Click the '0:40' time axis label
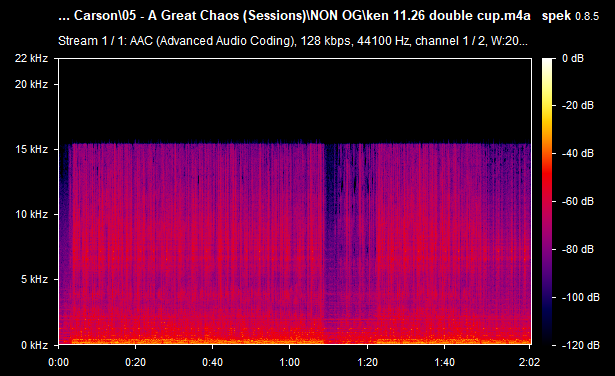Screen dimensions: 615x376 (x=212, y=362)
